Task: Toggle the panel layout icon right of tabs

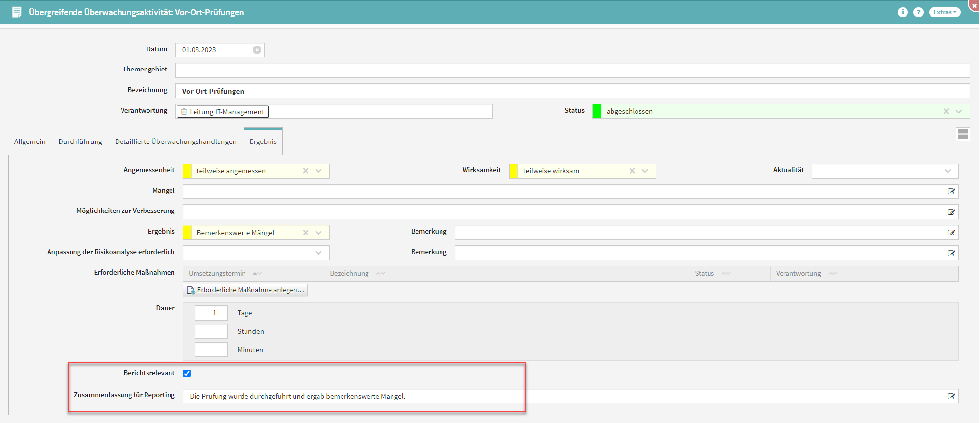Action: coord(963,134)
